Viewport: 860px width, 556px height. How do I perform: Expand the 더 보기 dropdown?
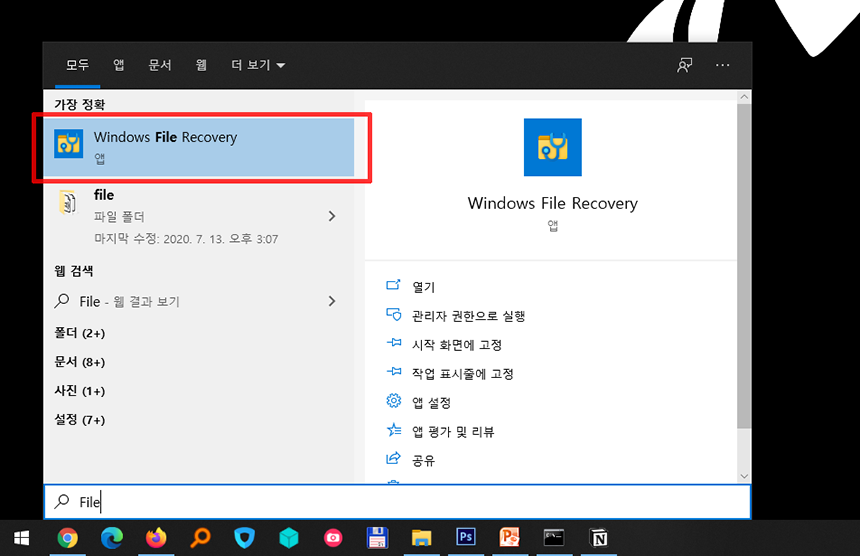point(258,65)
